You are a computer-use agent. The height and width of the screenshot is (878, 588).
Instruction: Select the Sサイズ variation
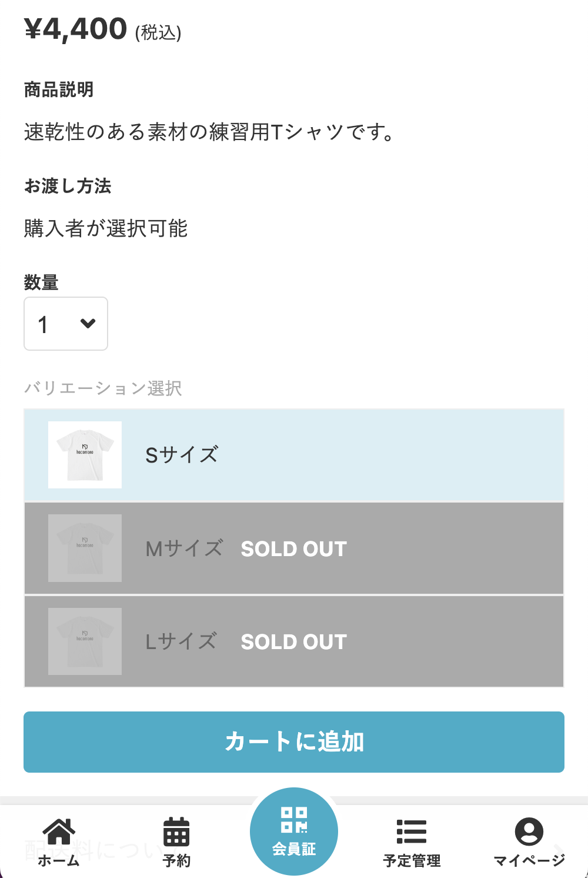[x=182, y=455]
